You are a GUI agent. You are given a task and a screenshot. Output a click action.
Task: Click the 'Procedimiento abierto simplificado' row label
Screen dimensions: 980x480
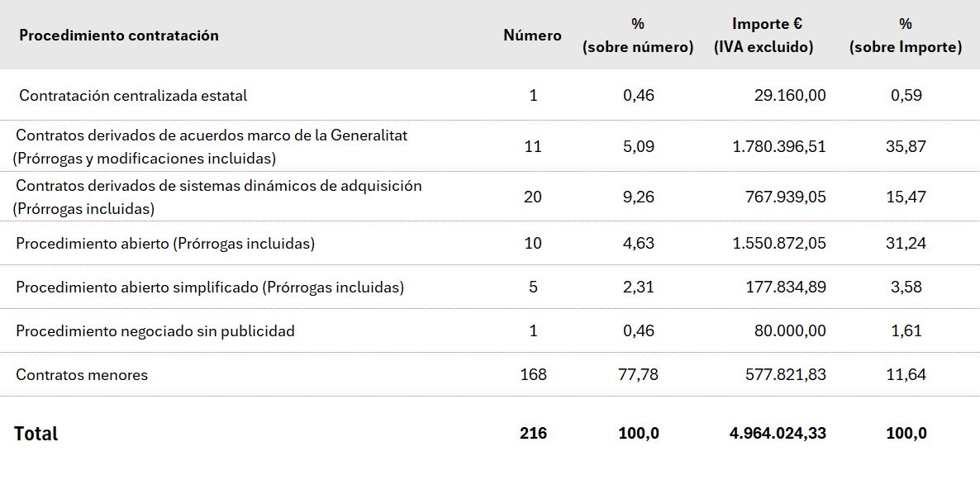coord(210,288)
